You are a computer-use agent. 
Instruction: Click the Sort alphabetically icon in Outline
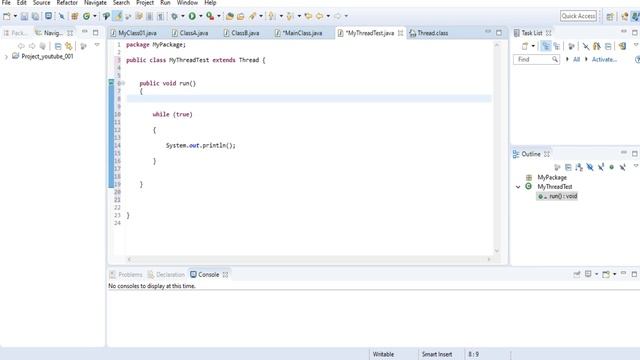click(579, 167)
